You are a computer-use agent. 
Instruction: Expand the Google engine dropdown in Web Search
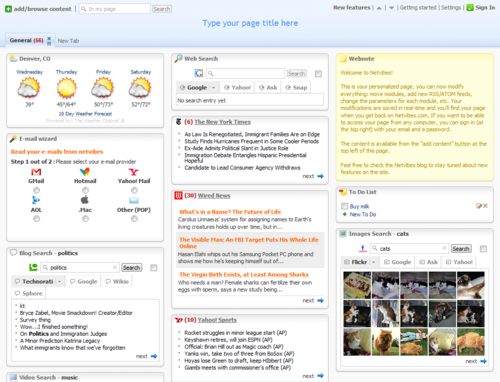coord(214,88)
